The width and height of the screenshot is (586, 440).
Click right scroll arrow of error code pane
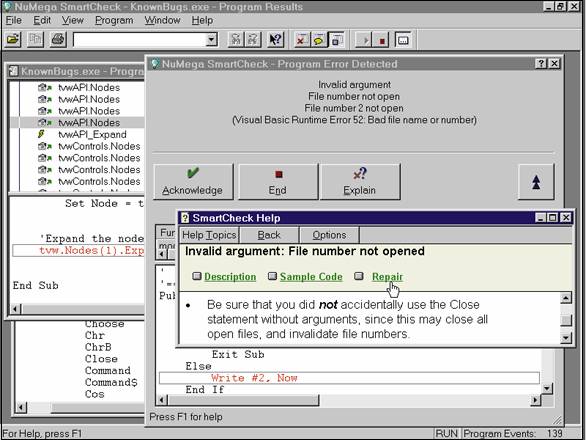pyautogui.click(x=536, y=400)
